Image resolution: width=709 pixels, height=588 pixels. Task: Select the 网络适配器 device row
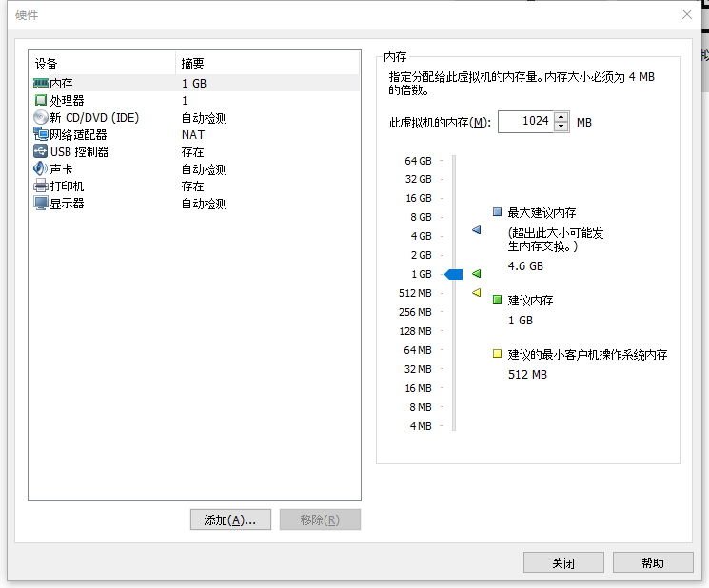pos(194,135)
